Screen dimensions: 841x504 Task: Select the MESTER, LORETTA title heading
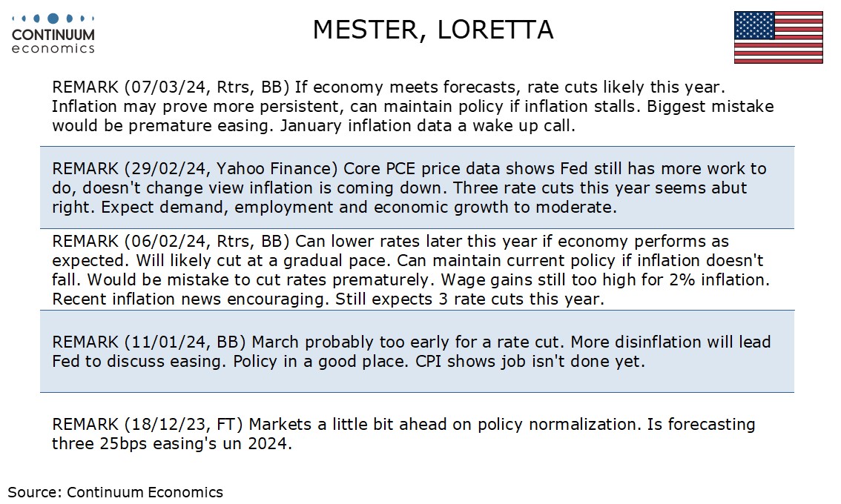tap(433, 30)
